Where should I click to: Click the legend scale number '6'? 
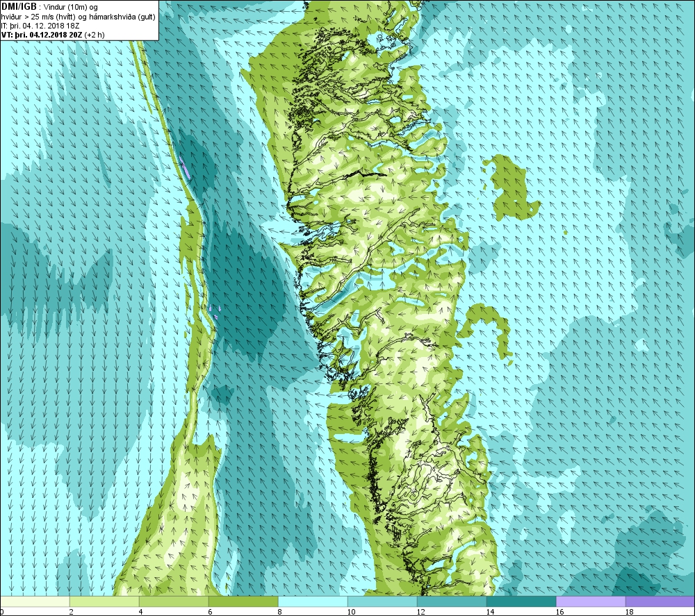[x=210, y=612]
